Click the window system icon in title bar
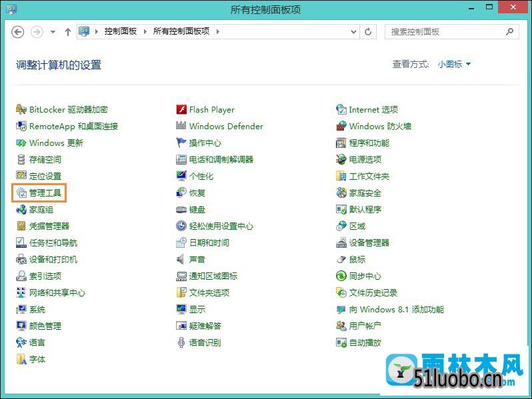Screen dimensions: 532x399 click(x=11, y=9)
